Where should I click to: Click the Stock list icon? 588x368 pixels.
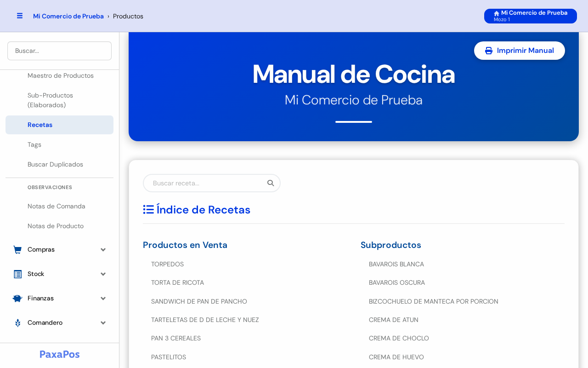[17, 274]
